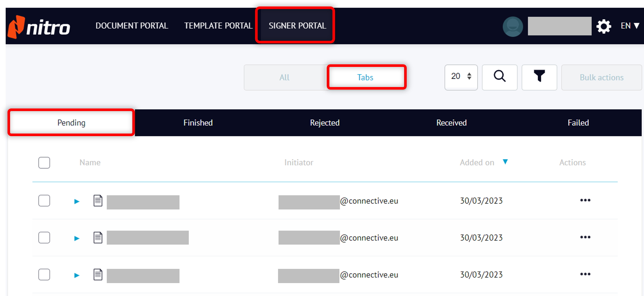Tick the first document row checkbox
This screenshot has height=296, width=644.
[44, 201]
